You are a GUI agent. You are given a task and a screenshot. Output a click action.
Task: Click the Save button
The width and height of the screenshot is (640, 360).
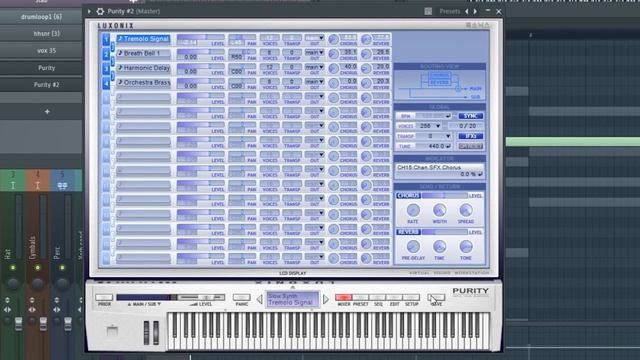coord(436,298)
